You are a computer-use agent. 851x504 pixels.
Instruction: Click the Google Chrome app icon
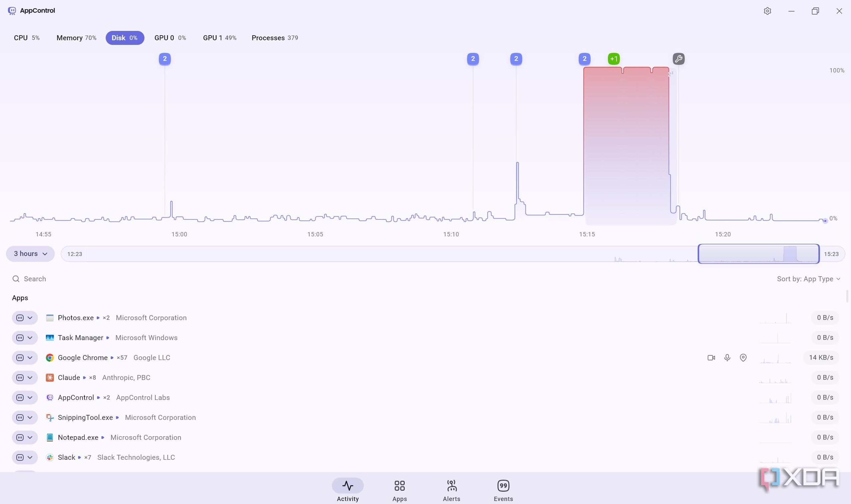(x=50, y=358)
